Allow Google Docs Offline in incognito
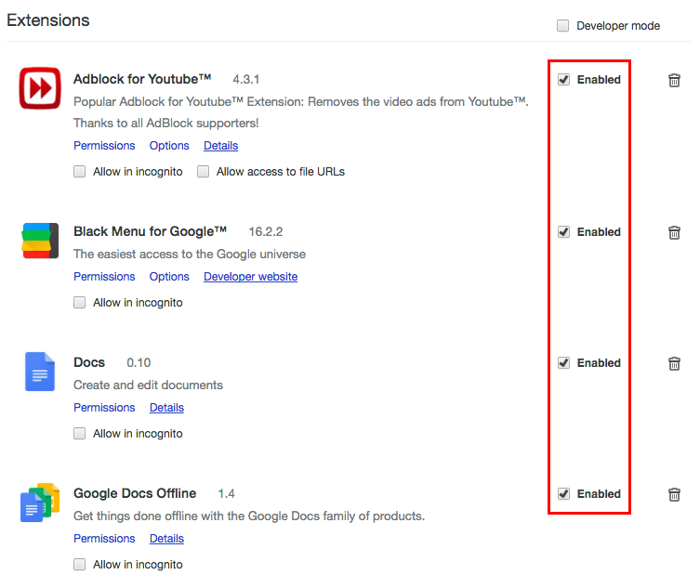 (79, 565)
